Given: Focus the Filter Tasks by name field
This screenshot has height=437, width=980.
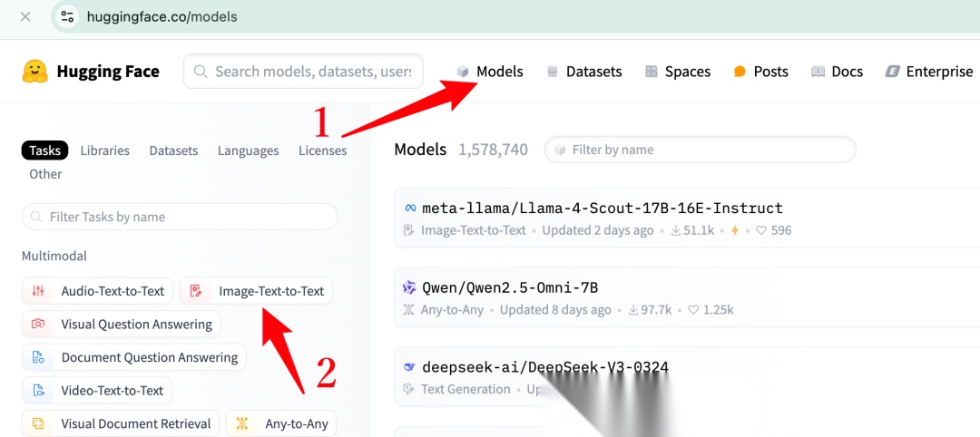Looking at the screenshot, I should point(180,218).
